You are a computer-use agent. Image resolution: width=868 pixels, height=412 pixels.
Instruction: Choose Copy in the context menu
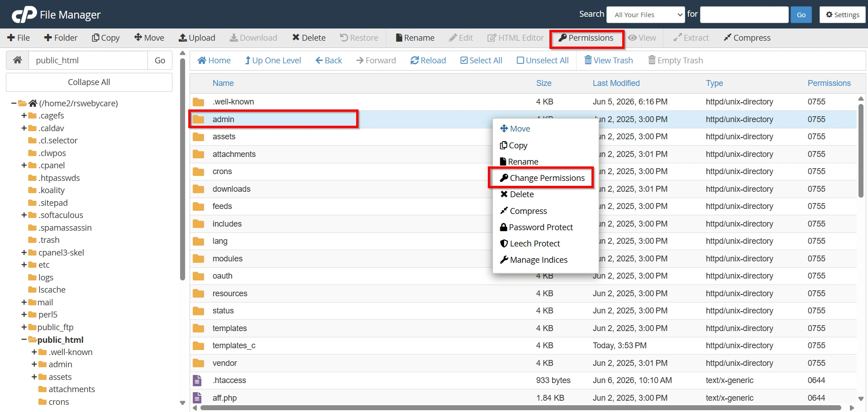[514, 145]
